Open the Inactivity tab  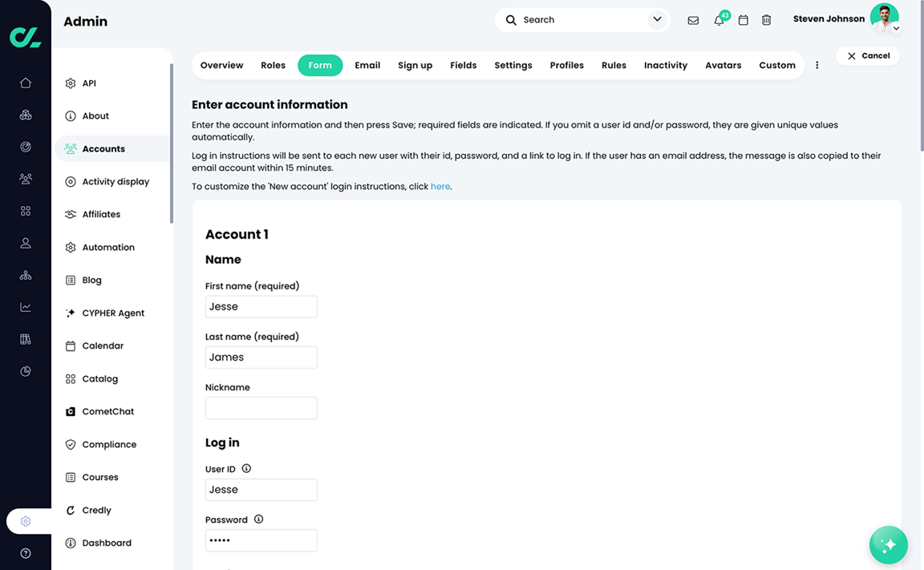(665, 66)
